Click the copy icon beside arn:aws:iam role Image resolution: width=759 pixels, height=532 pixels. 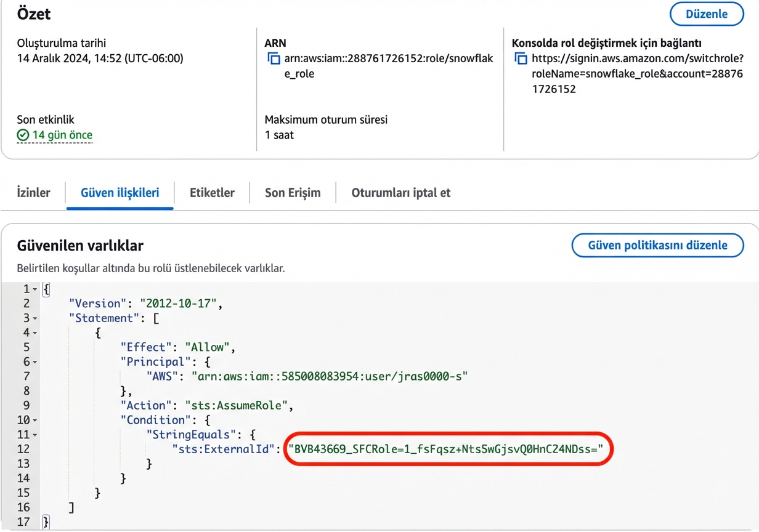pyautogui.click(x=273, y=58)
